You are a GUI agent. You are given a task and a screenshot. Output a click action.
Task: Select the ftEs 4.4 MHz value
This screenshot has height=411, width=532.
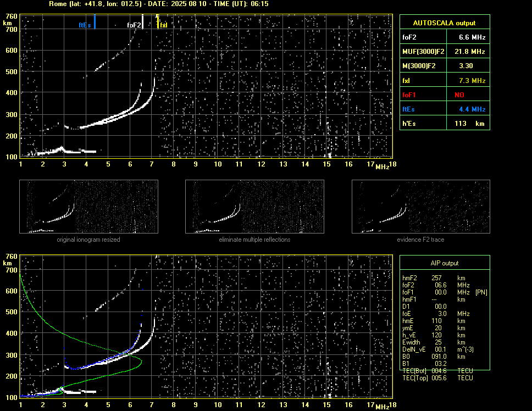pyautogui.click(x=472, y=109)
